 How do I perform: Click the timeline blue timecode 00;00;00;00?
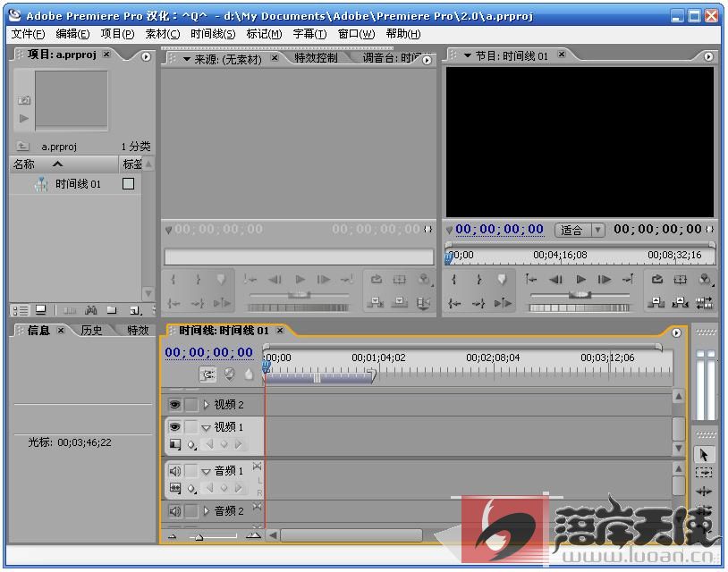point(209,352)
